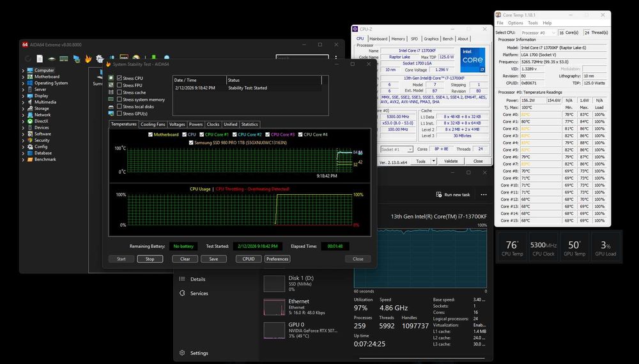Click the CPU-Z Intel Core i7 logo
639x364 pixels.
tap(473, 60)
